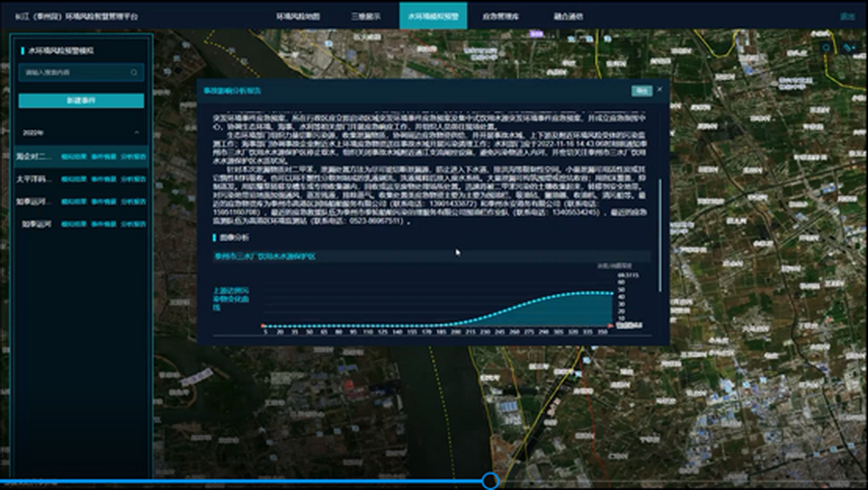Switch to the 三维展示 tab
This screenshot has height=490, width=868.
[x=365, y=16]
